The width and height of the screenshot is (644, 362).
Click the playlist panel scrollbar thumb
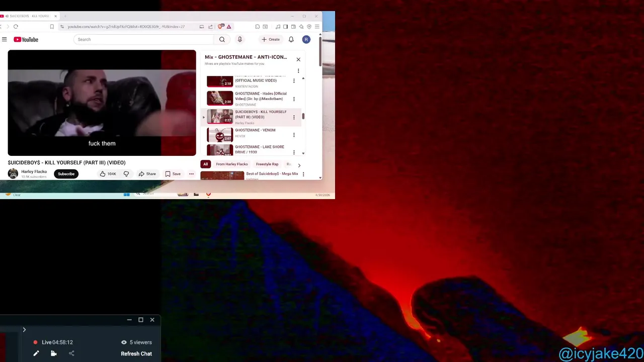click(x=303, y=116)
